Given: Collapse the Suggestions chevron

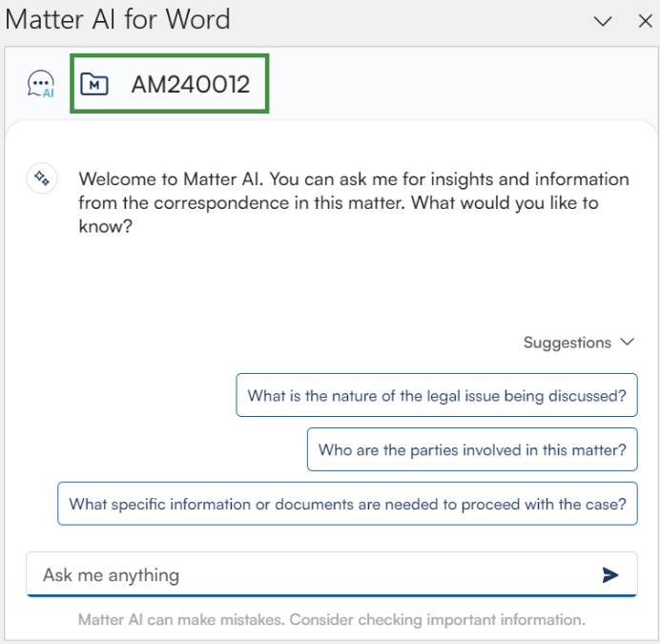Looking at the screenshot, I should coord(627,342).
